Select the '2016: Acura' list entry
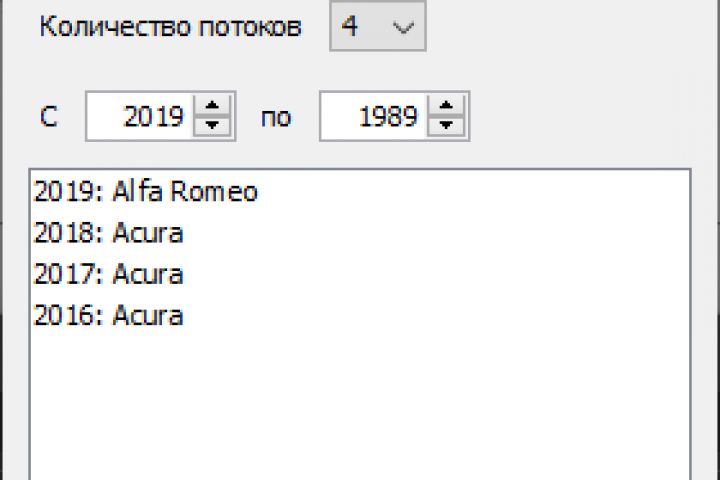This screenshot has height=480, width=720. (x=108, y=317)
